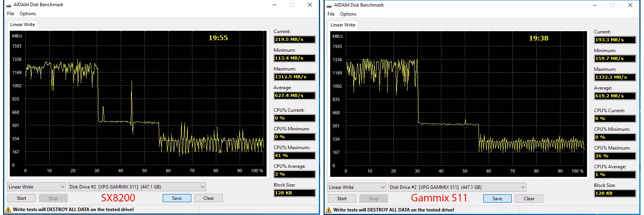Viewport: 644px width, 215px height.
Task: Click Clear button in left window
Action: pos(209,198)
